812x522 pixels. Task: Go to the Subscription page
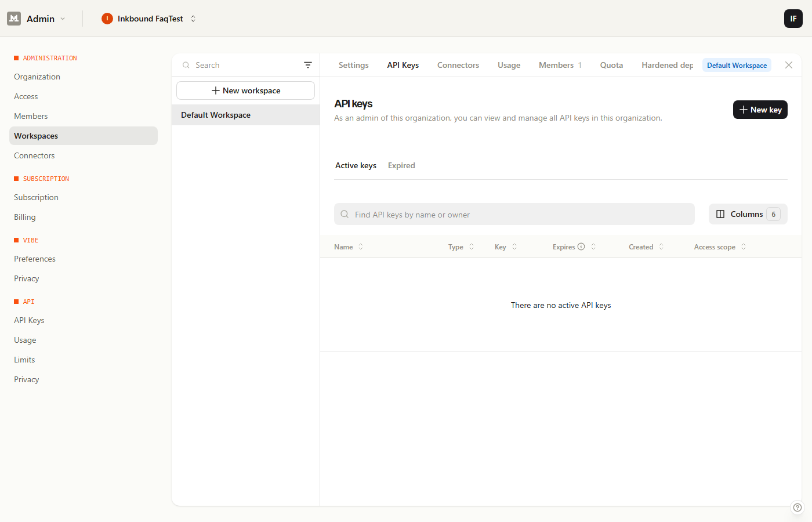36,197
